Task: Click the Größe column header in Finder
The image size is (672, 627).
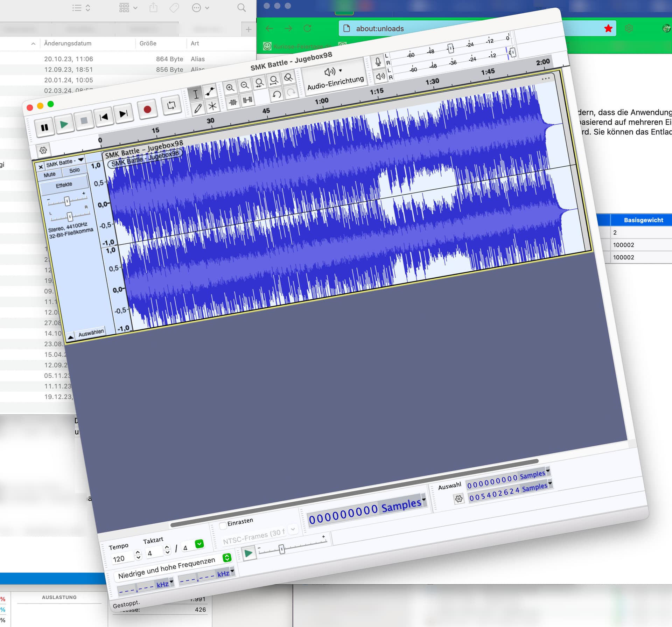Action: (148, 43)
